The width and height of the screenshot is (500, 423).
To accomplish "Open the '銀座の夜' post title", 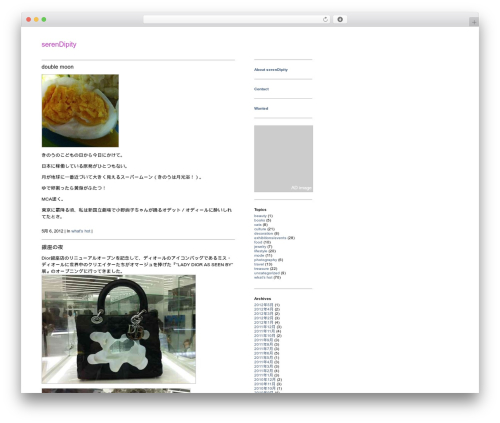I will [52, 247].
